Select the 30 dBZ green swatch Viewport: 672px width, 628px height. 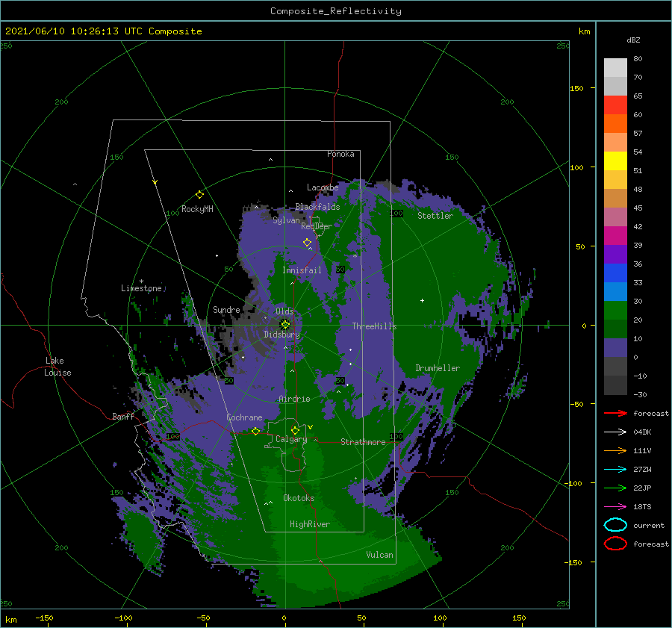point(615,311)
